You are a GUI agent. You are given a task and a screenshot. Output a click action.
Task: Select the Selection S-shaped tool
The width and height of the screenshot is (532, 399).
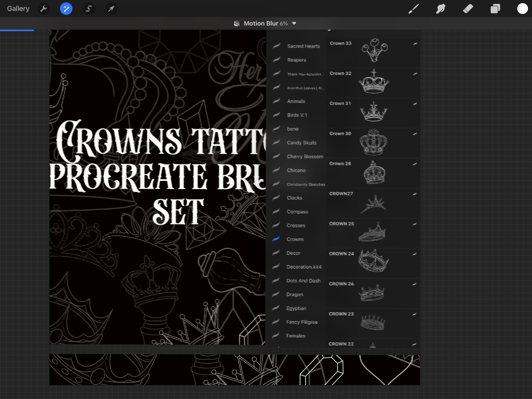(89, 9)
